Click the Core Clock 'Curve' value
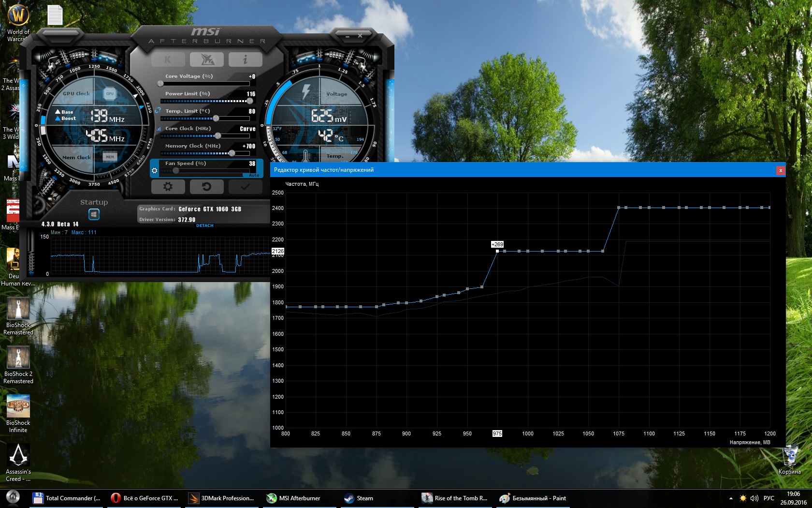 (x=247, y=129)
